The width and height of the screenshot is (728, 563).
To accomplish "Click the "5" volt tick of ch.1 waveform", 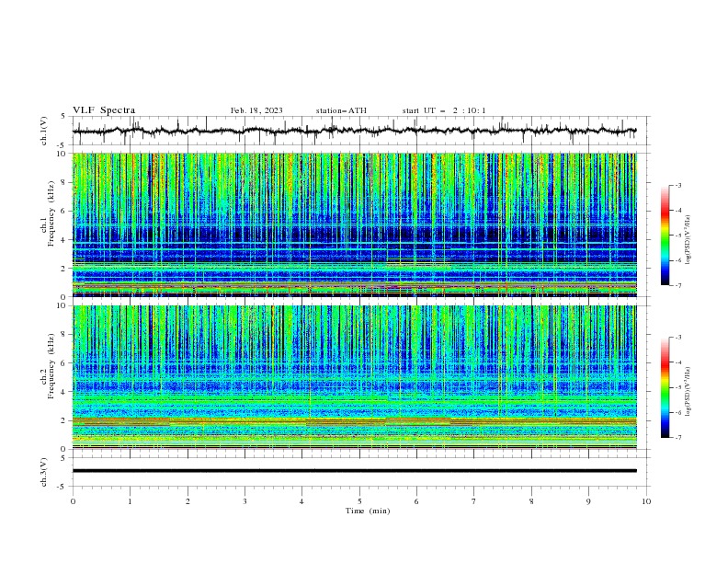I will click(63, 117).
